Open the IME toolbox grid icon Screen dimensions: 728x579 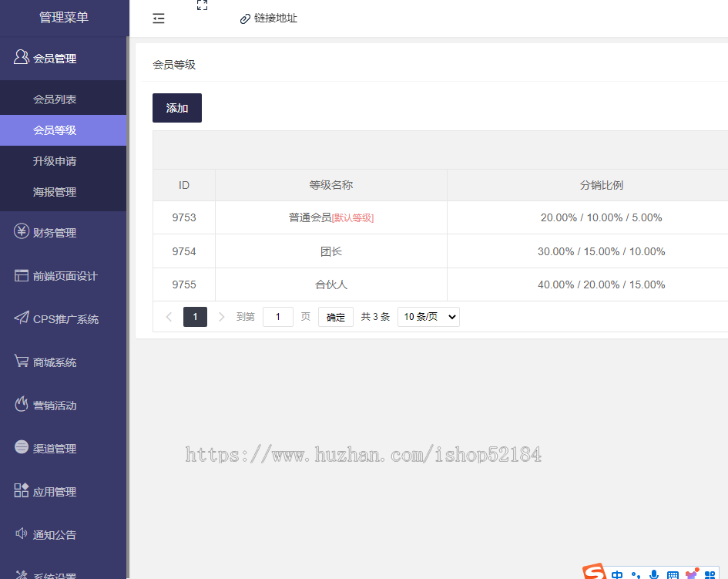[x=710, y=575]
